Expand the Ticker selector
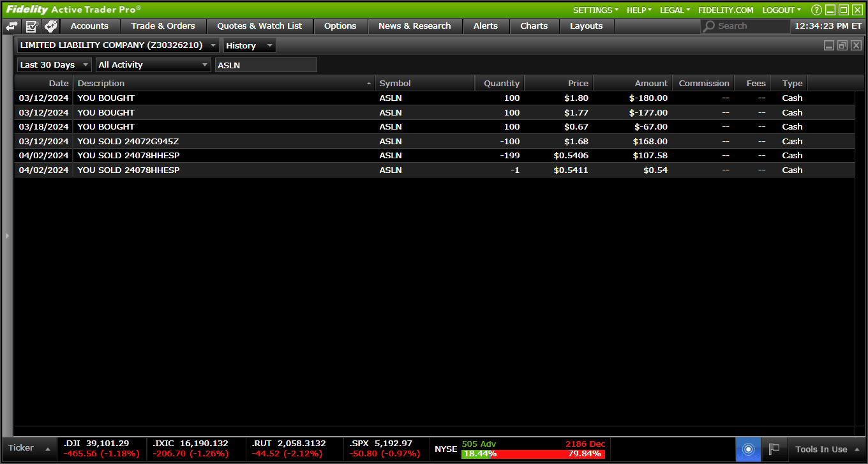 29,449
